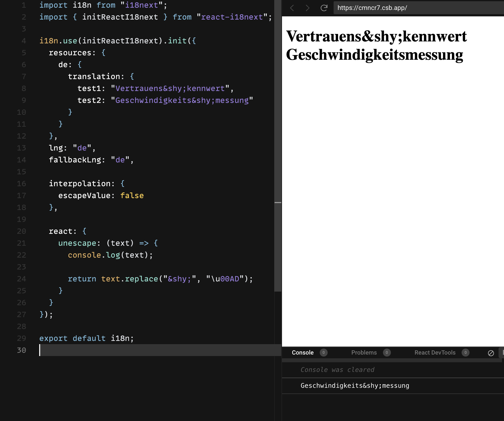
Task: Click the editor's vertical scrollbar thumb
Action: click(278, 149)
